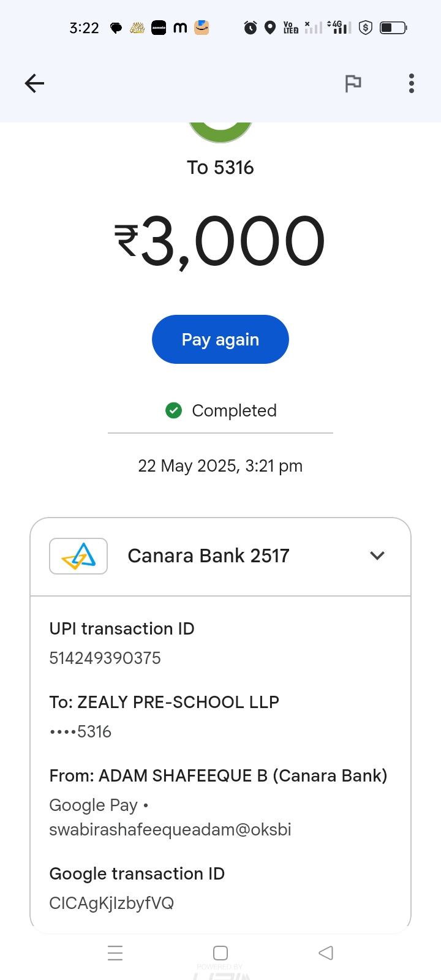441x980 pixels.
Task: Open the three-dot overflow menu
Action: pos(412,83)
